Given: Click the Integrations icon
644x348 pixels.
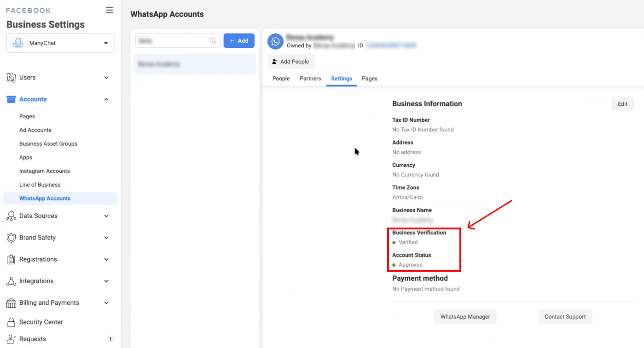Looking at the screenshot, I should [x=11, y=281].
